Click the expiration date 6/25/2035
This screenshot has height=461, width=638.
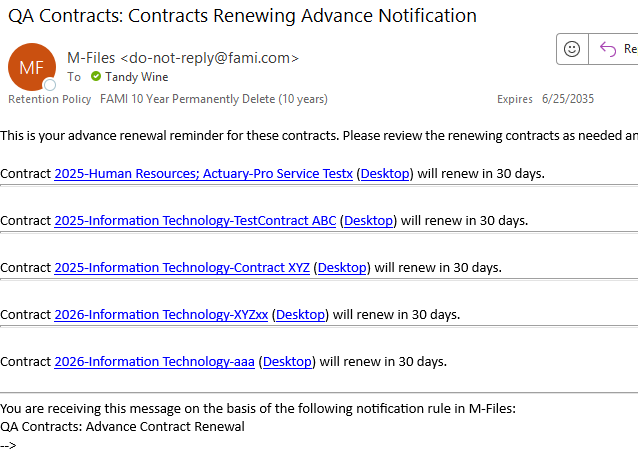click(x=568, y=99)
